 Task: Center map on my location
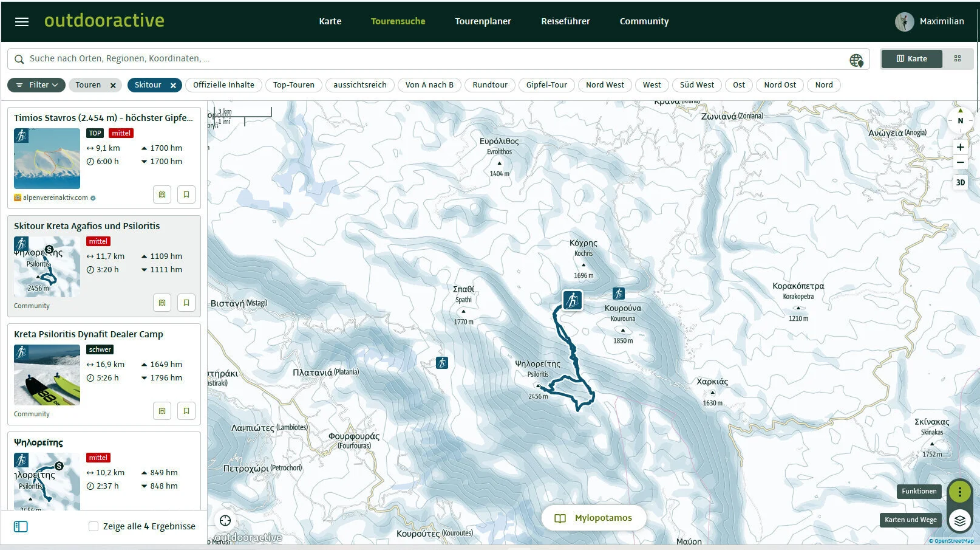pos(225,520)
